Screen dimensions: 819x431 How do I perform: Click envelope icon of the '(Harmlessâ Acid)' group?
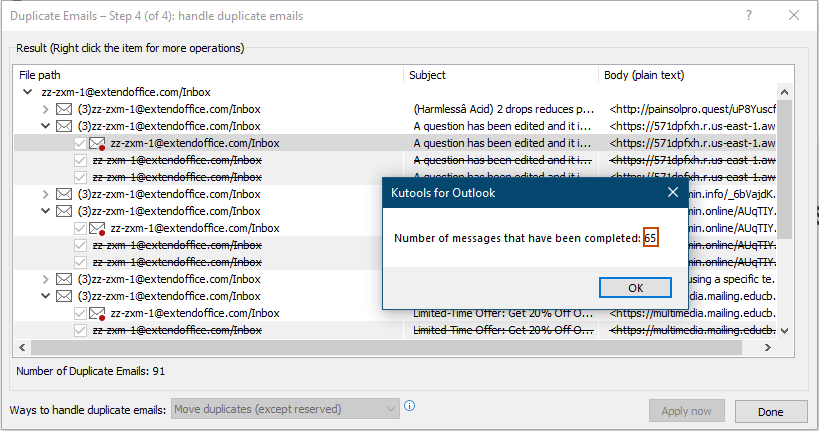64,109
